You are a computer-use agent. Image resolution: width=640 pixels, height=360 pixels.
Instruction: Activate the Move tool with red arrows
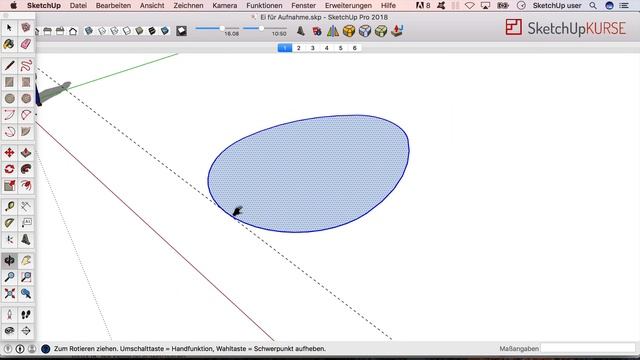pyautogui.click(x=9, y=153)
